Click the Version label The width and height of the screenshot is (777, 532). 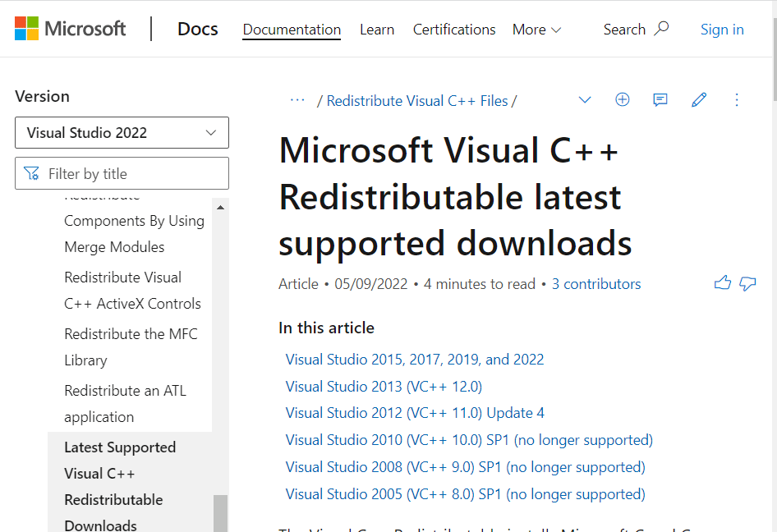(x=42, y=96)
